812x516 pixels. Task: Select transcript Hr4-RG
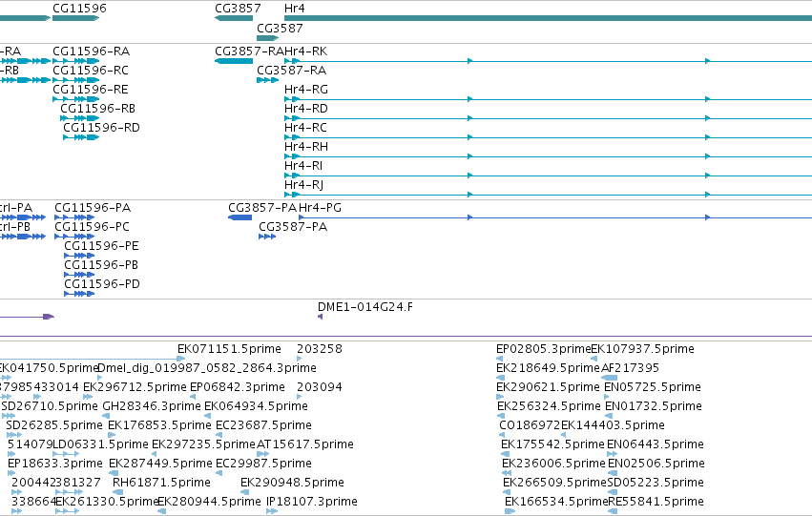[306, 90]
